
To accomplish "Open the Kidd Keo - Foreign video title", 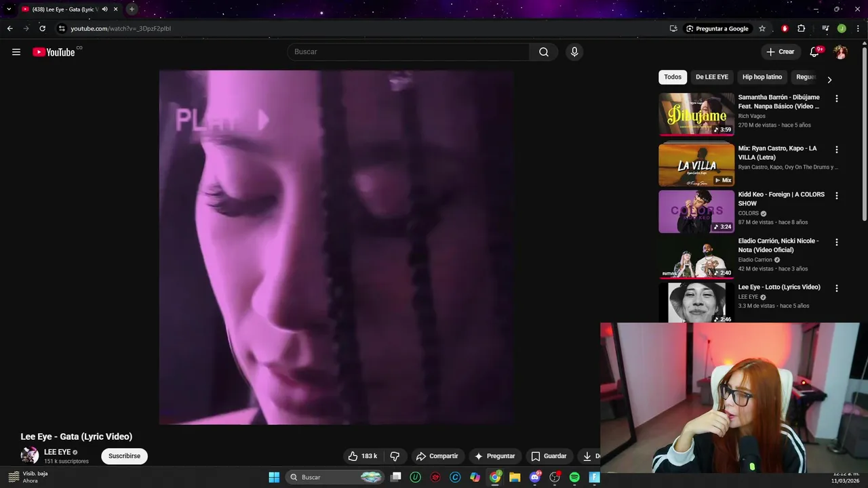I will pos(781,199).
